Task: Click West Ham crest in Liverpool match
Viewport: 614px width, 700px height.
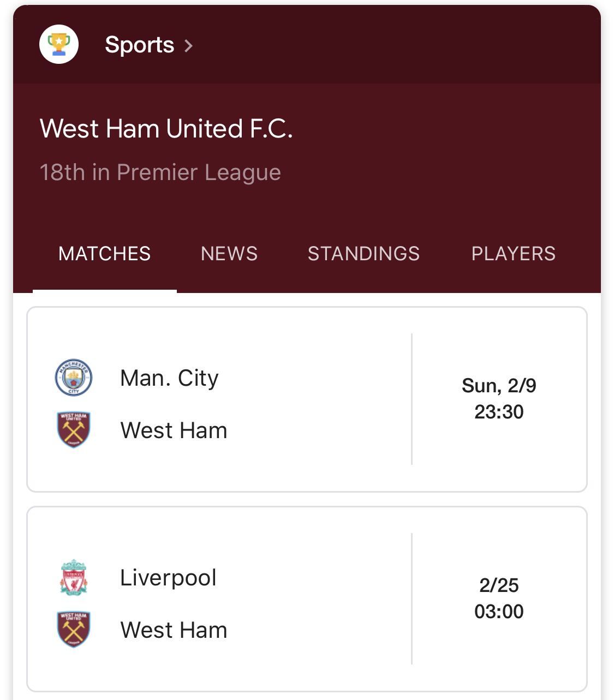Action: [x=74, y=630]
